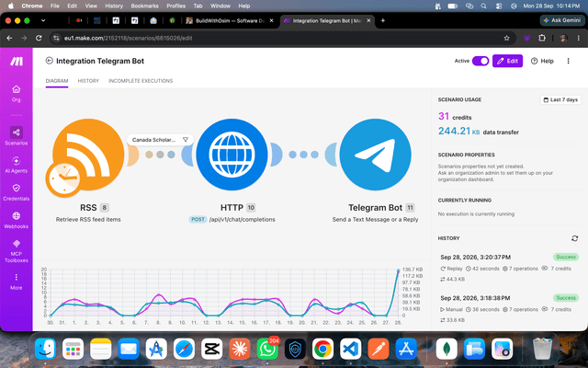Click the Telegram Bot number badge 11
Screen dimensions: 588x368
(x=410, y=208)
